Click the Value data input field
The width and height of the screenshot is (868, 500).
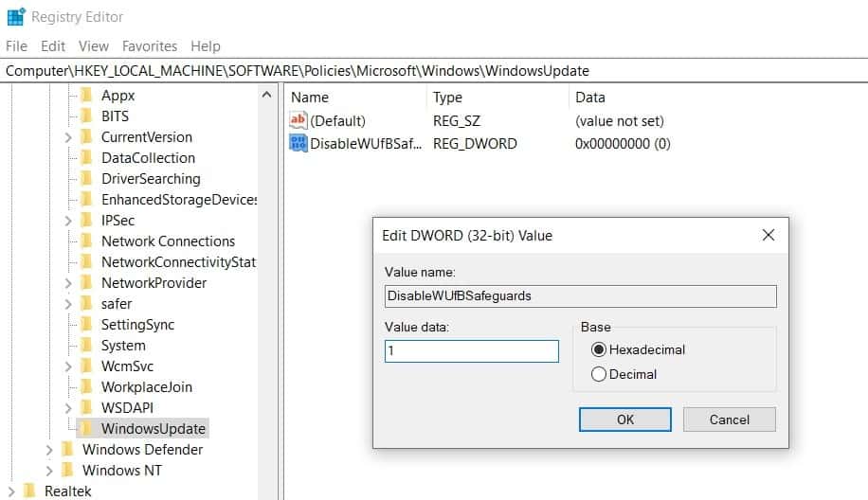point(472,351)
